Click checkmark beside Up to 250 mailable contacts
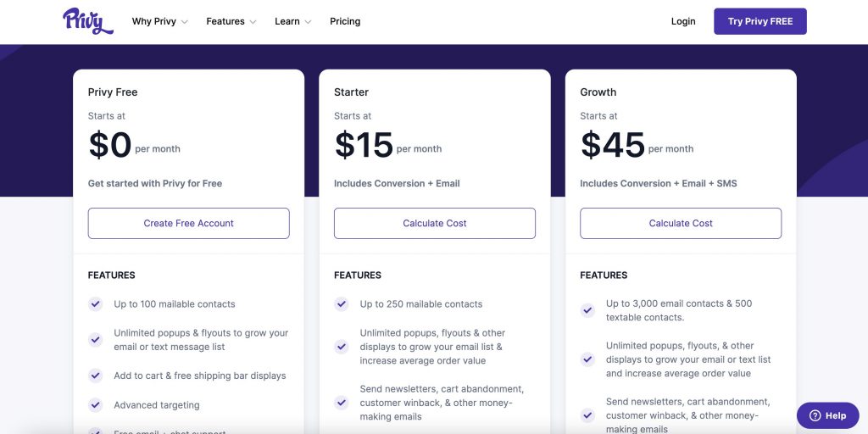 click(x=342, y=303)
